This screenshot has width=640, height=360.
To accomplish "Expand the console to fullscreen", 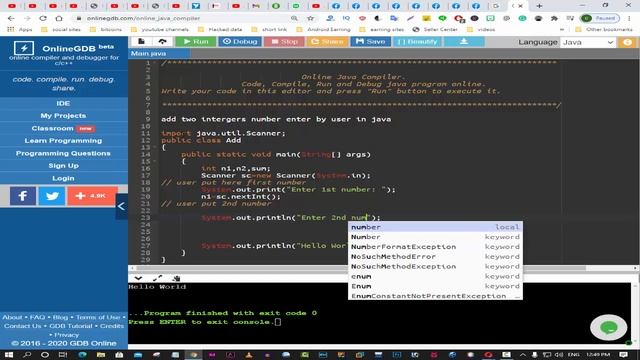I will [158, 278].
